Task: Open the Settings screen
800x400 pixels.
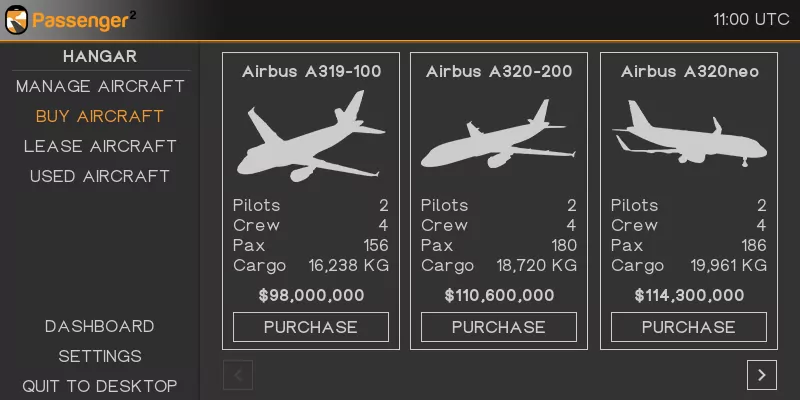Action: pos(100,356)
